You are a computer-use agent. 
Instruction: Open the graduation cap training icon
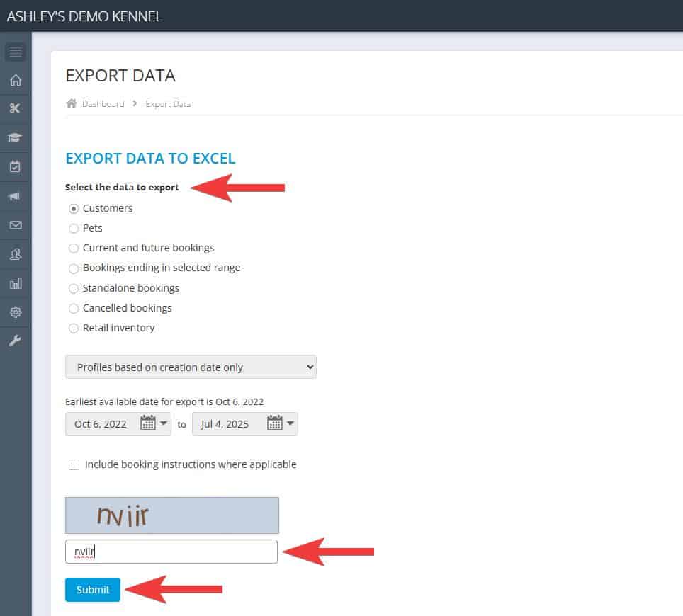(x=16, y=138)
